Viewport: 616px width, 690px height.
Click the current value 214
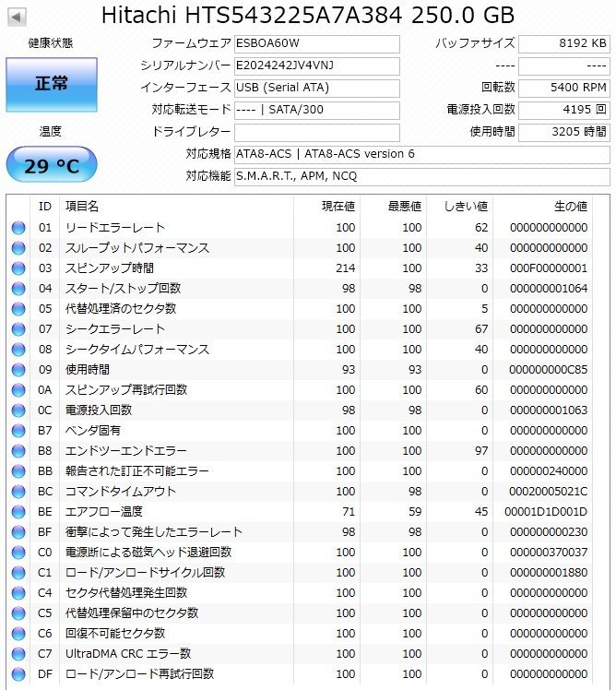pos(346,268)
